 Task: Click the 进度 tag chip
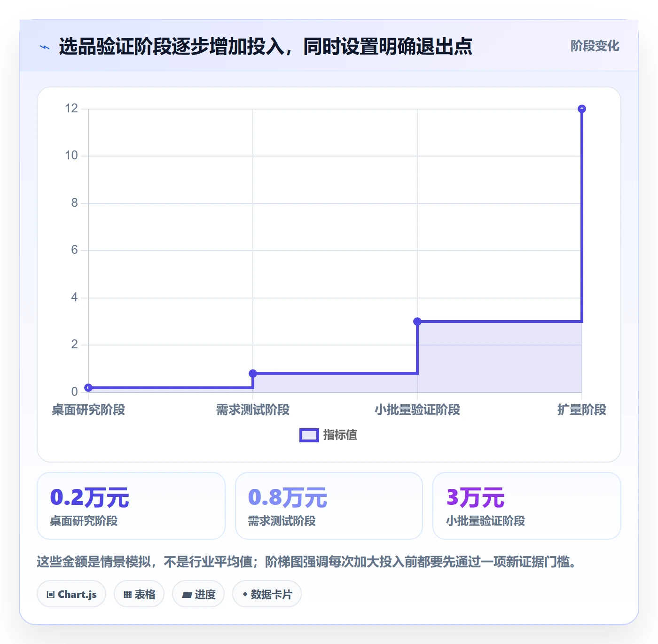tap(198, 594)
